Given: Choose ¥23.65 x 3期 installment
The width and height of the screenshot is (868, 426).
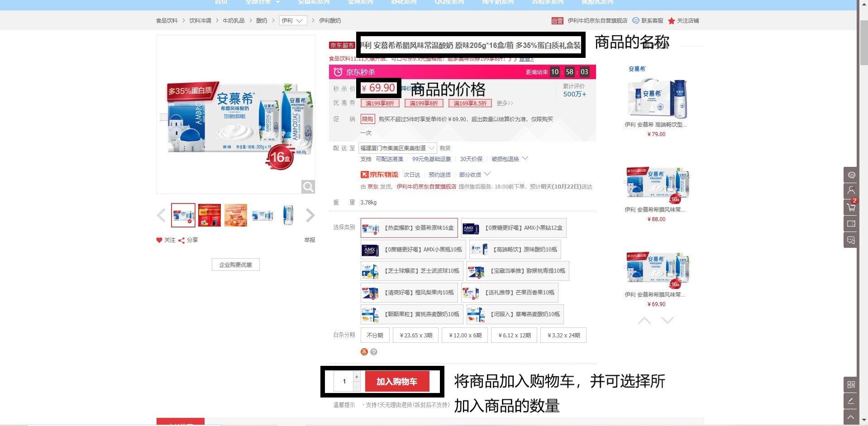Looking at the screenshot, I should 416,335.
